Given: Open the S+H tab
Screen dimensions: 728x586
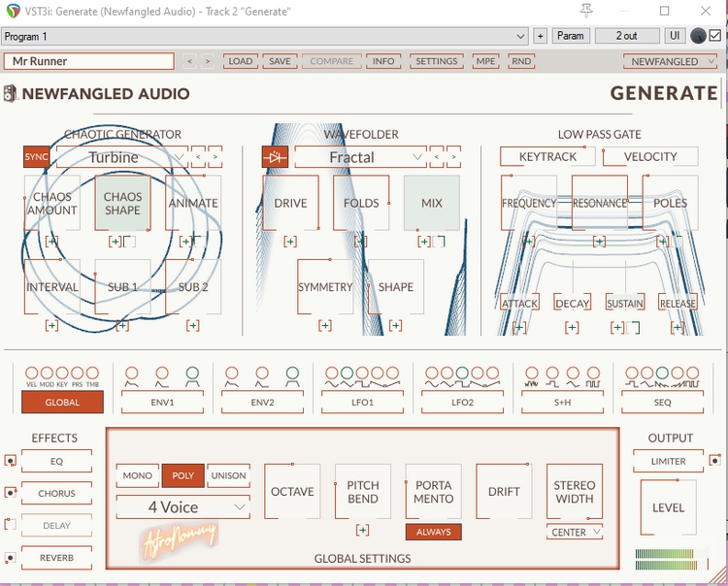Looking at the screenshot, I should point(562,403).
